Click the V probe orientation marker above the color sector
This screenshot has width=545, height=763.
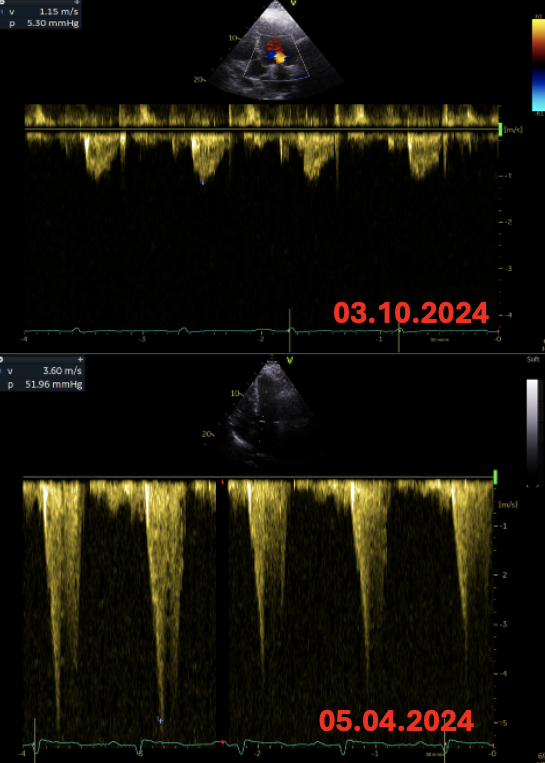293,3
